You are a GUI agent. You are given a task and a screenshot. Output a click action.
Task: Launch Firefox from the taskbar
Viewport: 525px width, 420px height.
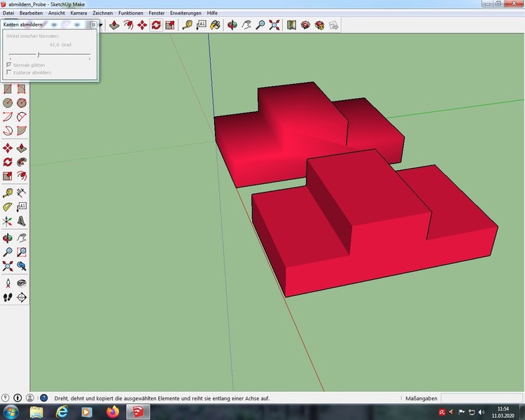click(113, 412)
